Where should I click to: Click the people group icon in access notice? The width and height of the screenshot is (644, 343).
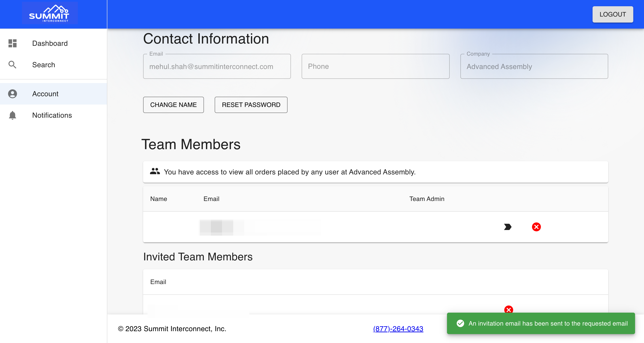(x=155, y=171)
